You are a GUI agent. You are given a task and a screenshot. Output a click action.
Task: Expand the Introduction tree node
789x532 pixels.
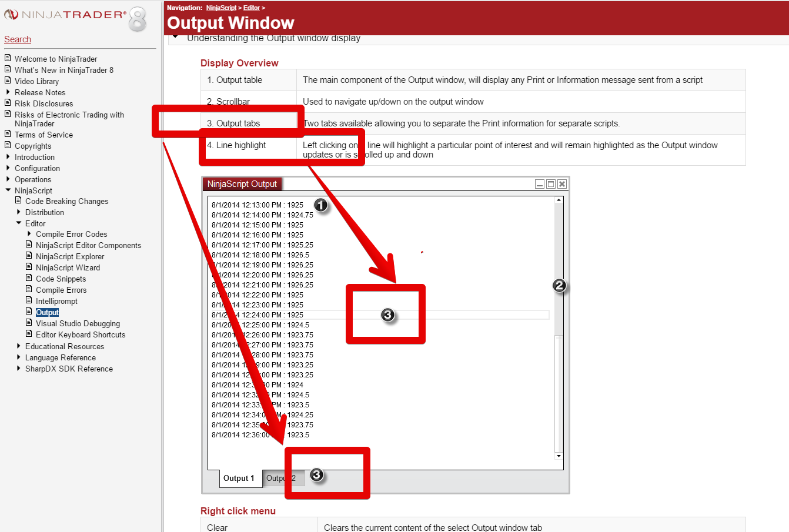[x=8, y=156]
